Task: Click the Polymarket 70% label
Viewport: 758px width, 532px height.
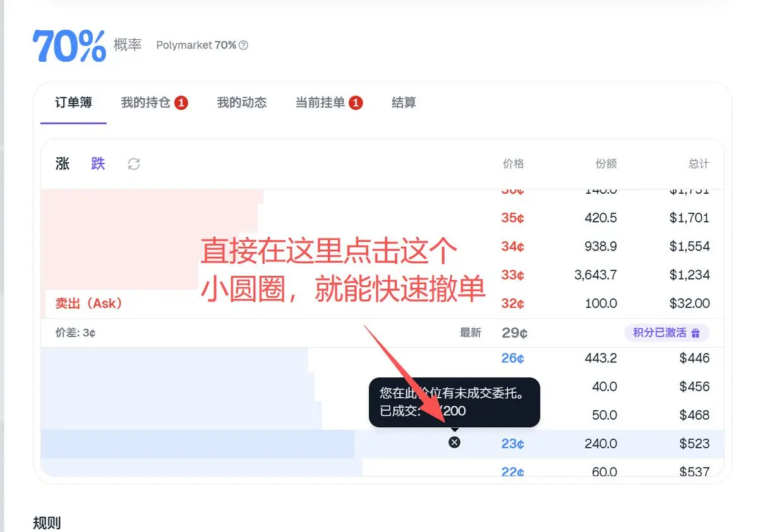Action: click(196, 45)
